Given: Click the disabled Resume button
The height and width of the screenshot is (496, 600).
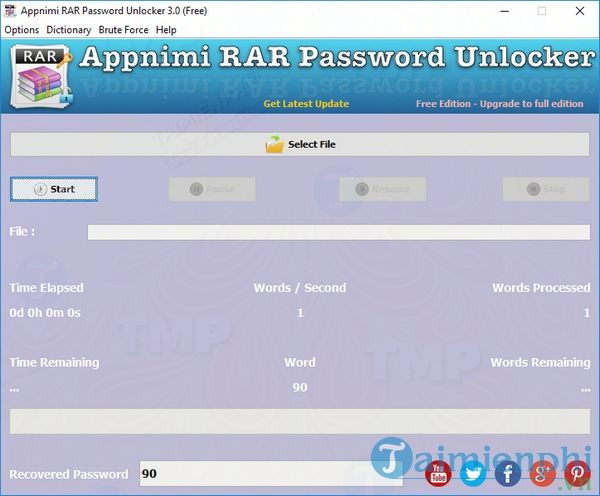Looking at the screenshot, I should pos(383,189).
